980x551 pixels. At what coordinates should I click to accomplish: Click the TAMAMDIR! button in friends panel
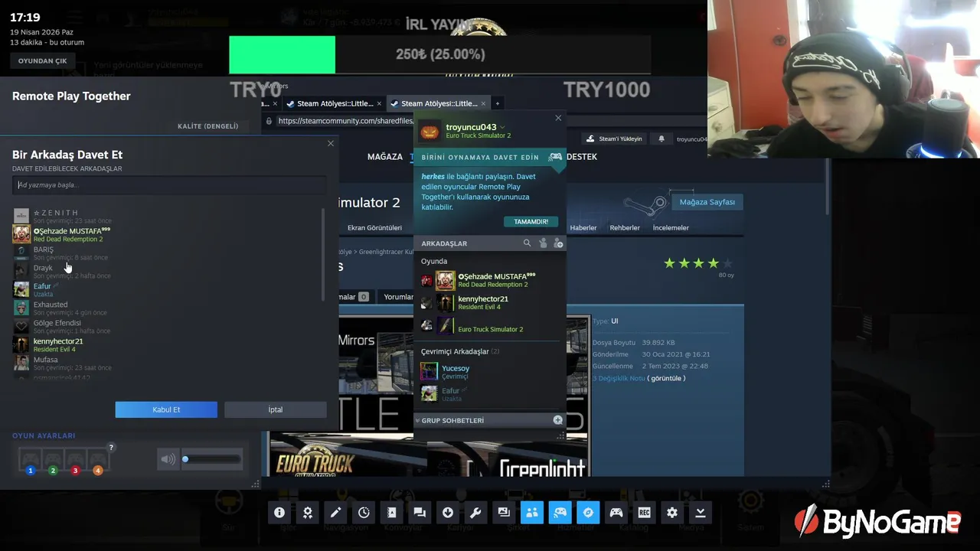click(531, 222)
